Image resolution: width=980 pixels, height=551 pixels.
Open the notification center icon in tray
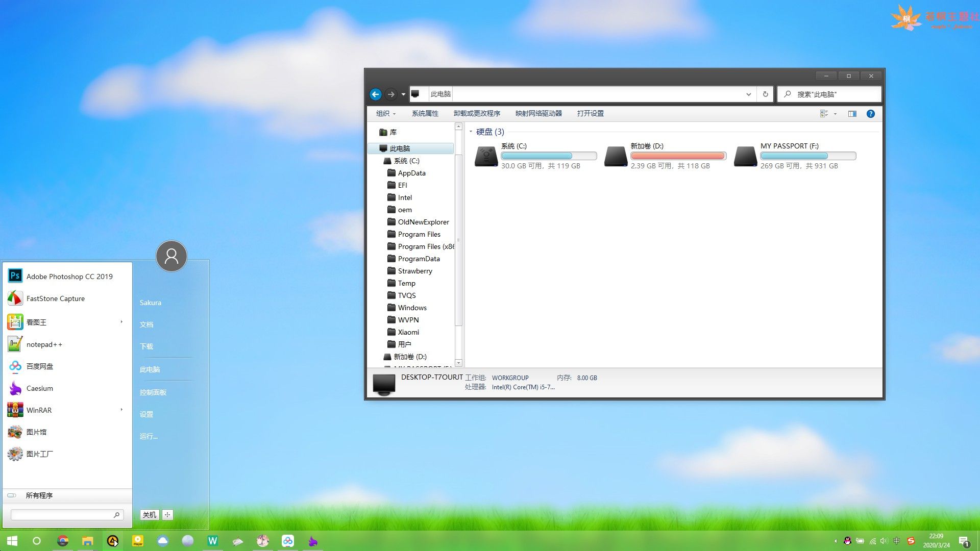point(964,541)
